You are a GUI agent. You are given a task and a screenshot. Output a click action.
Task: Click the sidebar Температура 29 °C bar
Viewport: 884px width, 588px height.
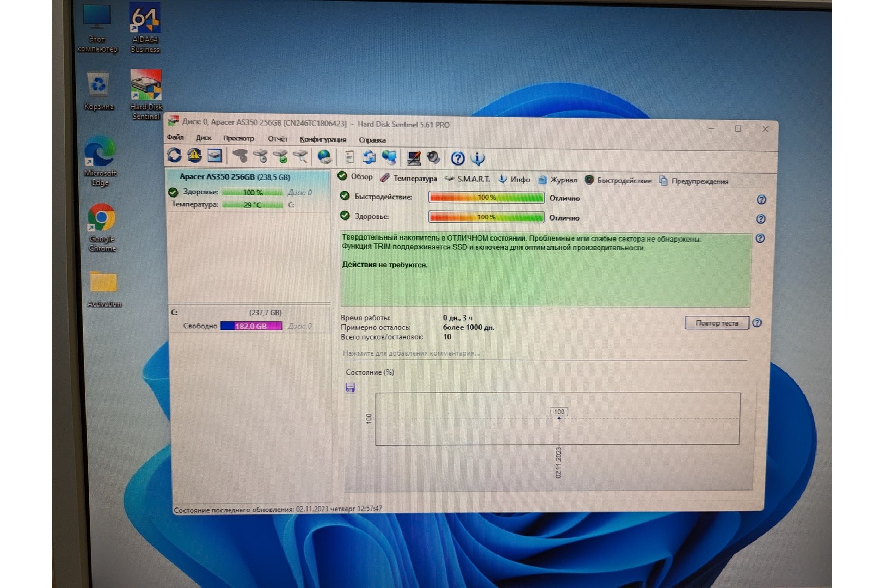pyautogui.click(x=253, y=205)
